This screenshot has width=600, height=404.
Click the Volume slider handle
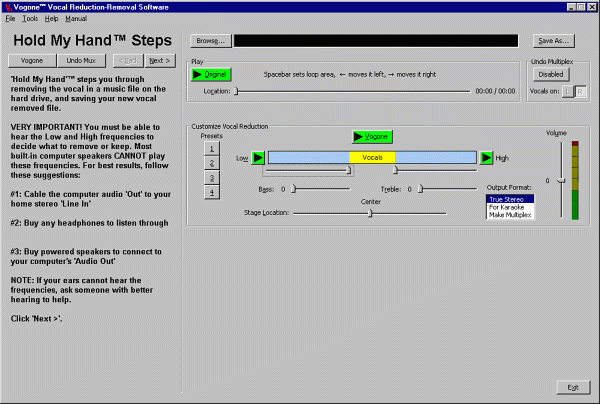[x=561, y=181]
